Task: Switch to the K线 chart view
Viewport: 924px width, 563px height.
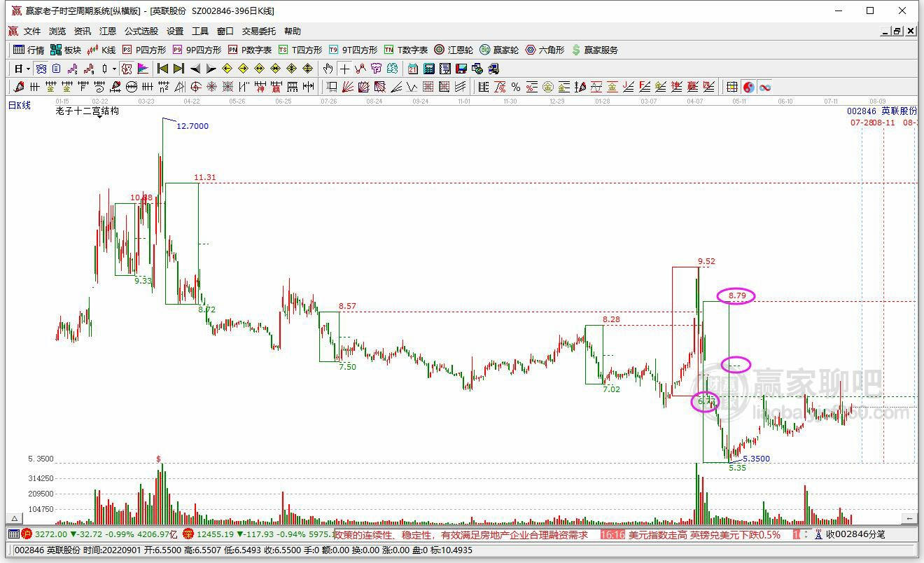Action: 101,50
